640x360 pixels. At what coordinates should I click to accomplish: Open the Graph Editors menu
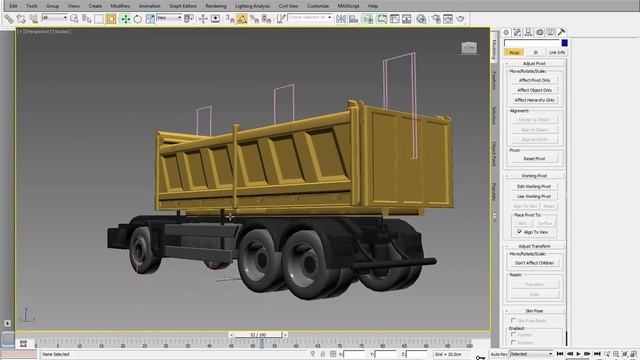[x=183, y=6]
